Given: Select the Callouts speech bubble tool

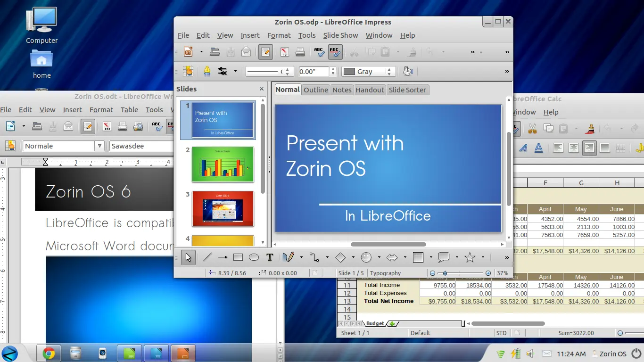Looking at the screenshot, I should point(444,257).
